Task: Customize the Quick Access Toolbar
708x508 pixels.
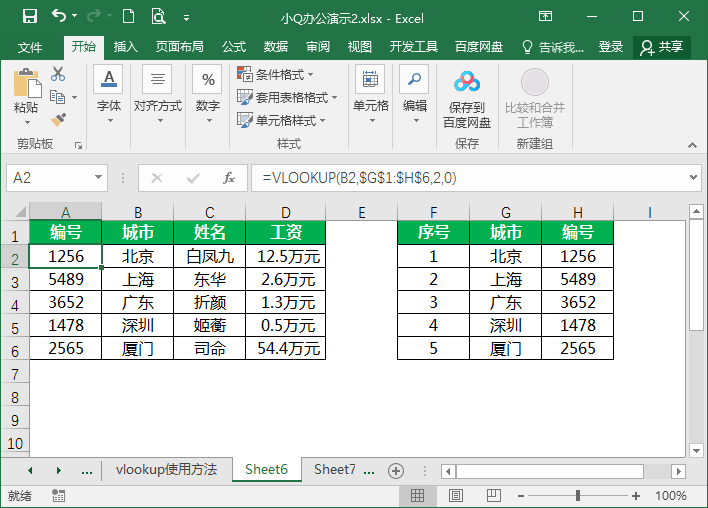Action: [186, 18]
